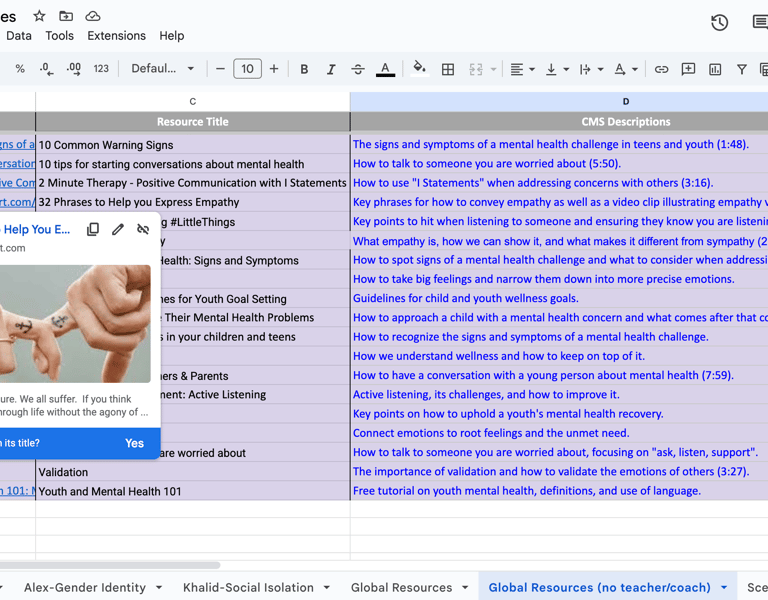Screen dimensions: 768x600
Task: Open the Extensions menu
Action: [117, 36]
